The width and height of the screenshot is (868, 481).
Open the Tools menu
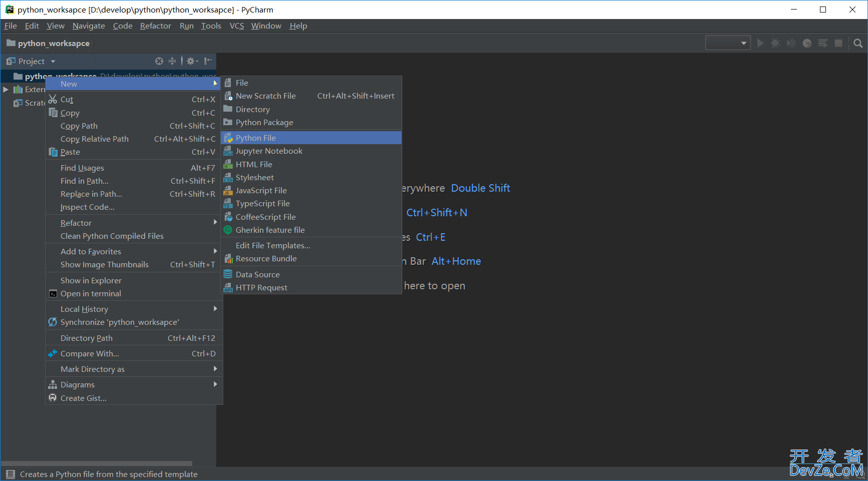pos(211,26)
